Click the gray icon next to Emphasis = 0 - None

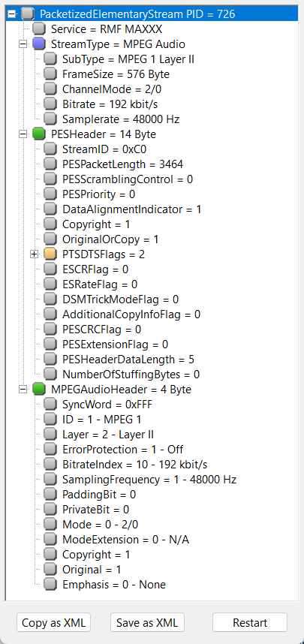[x=50, y=584]
